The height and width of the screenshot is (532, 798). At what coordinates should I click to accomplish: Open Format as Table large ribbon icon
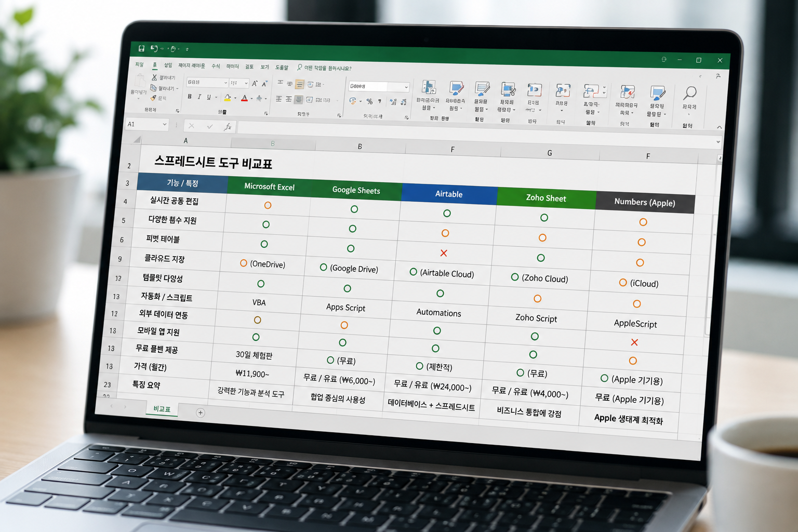point(456,89)
